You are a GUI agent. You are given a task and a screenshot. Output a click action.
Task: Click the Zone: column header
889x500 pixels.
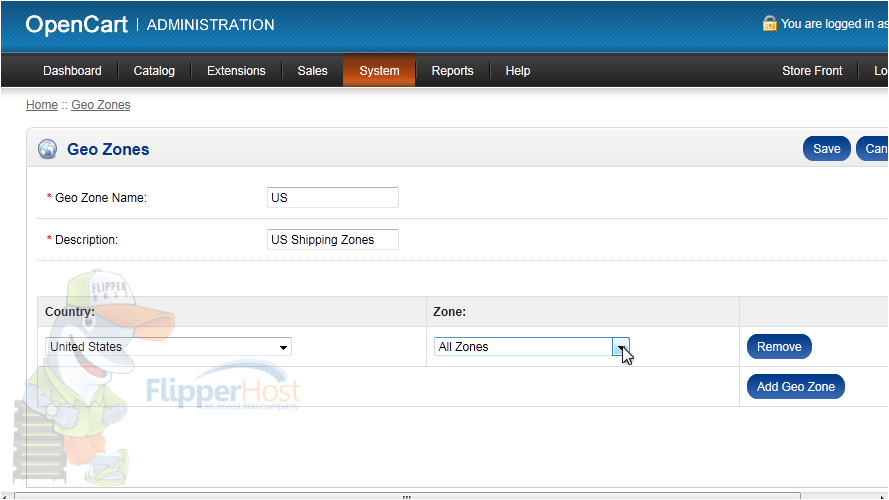click(x=450, y=312)
